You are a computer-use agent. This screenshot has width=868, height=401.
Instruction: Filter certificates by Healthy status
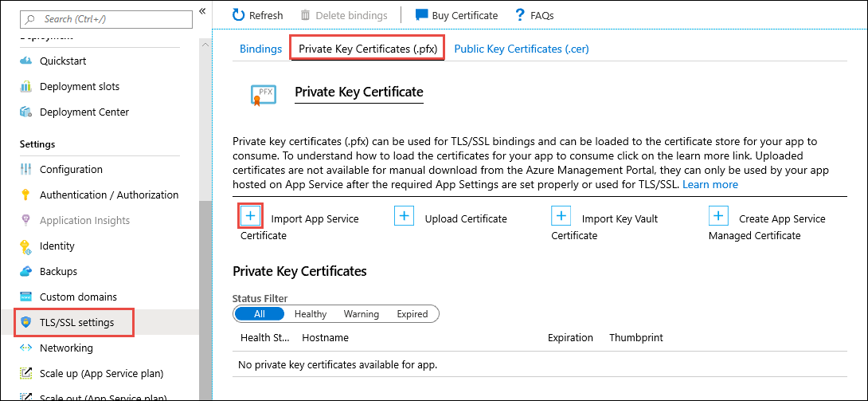pyautogui.click(x=311, y=314)
